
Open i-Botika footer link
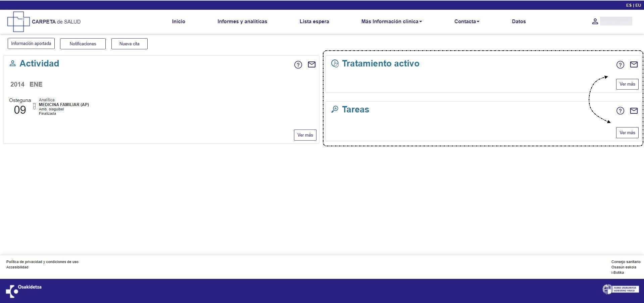click(x=617, y=272)
